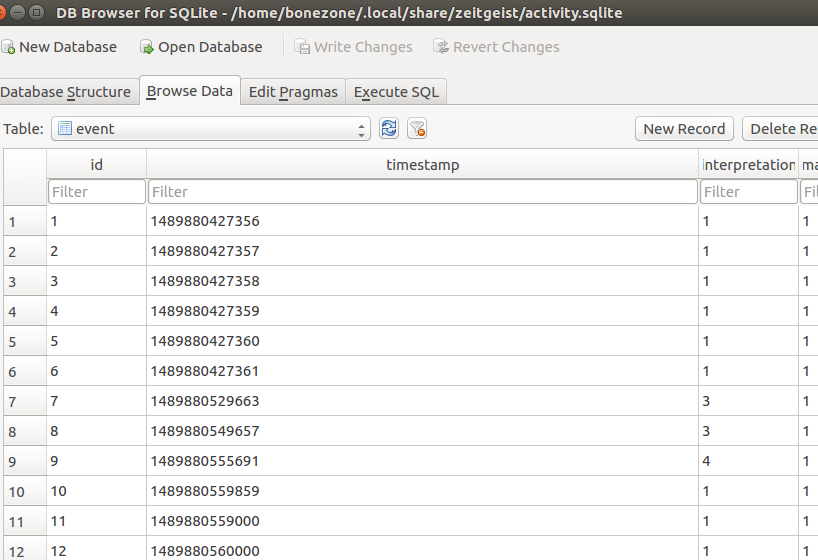Click the New Record button

point(684,129)
